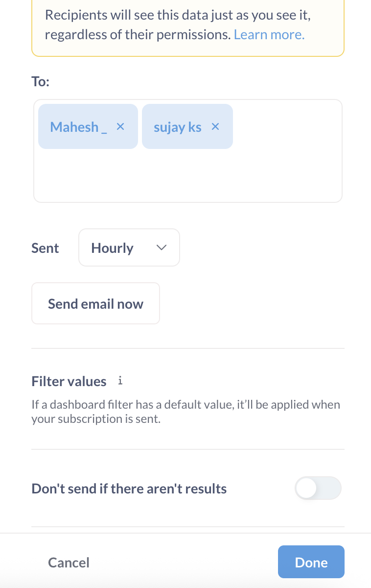Open the Learn more link
Screen dimensions: 371x588
269,35
